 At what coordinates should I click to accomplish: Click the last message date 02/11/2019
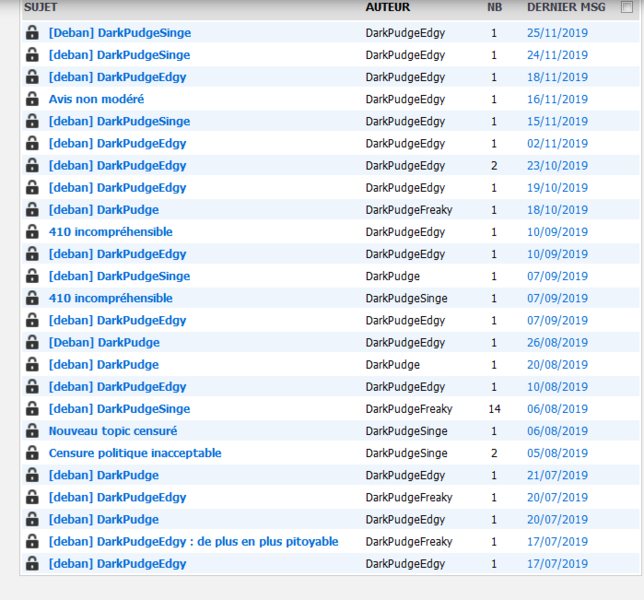(557, 144)
